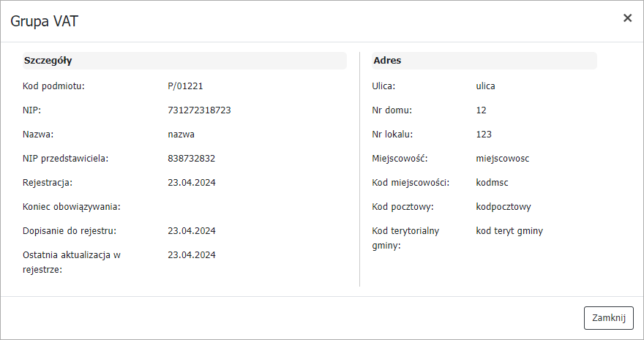644x340 pixels.
Task: Click the Miejscowość value
Action: (502, 159)
